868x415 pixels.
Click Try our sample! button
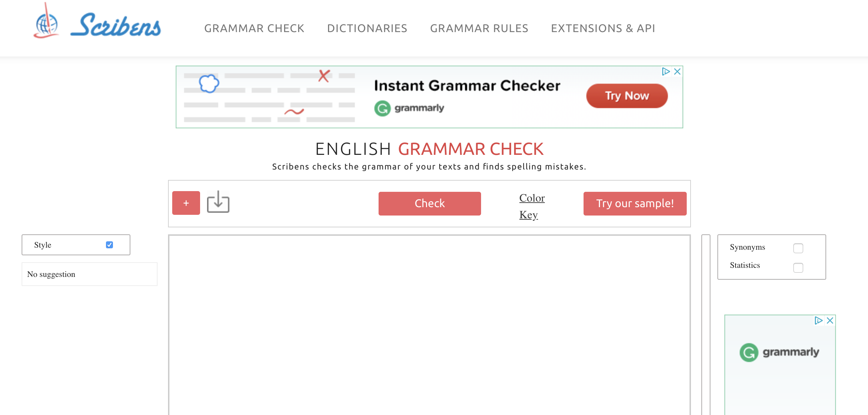635,203
